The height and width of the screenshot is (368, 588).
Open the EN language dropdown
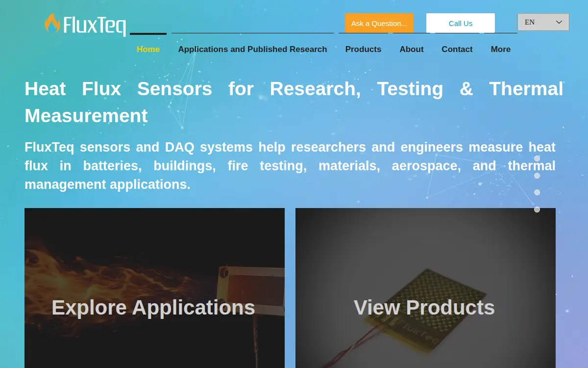[x=543, y=22]
